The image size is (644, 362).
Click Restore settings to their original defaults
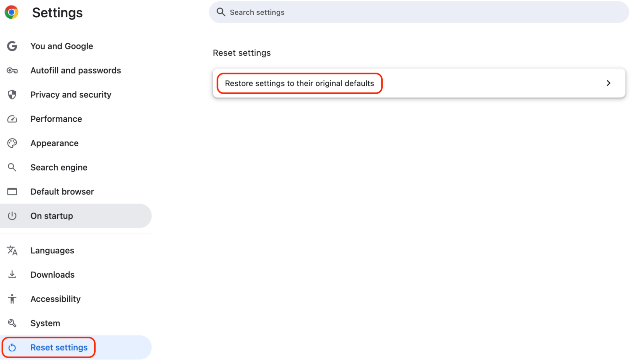[299, 83]
